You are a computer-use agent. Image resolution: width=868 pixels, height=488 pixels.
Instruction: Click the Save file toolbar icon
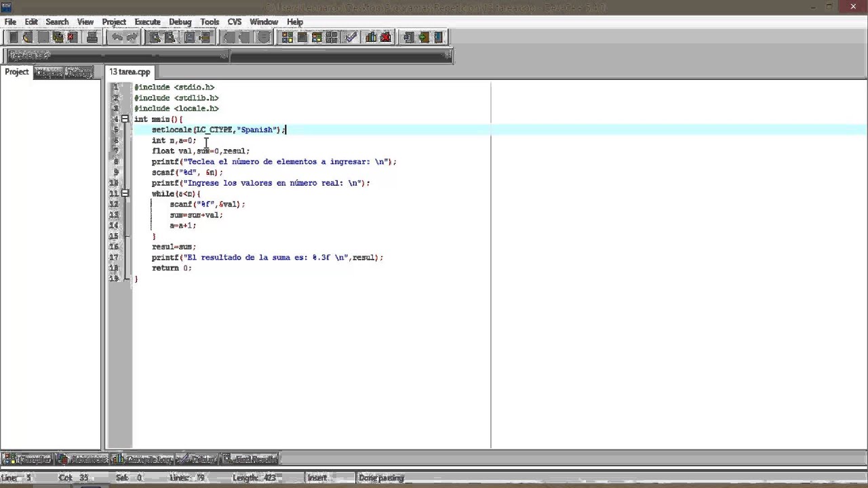(43, 37)
